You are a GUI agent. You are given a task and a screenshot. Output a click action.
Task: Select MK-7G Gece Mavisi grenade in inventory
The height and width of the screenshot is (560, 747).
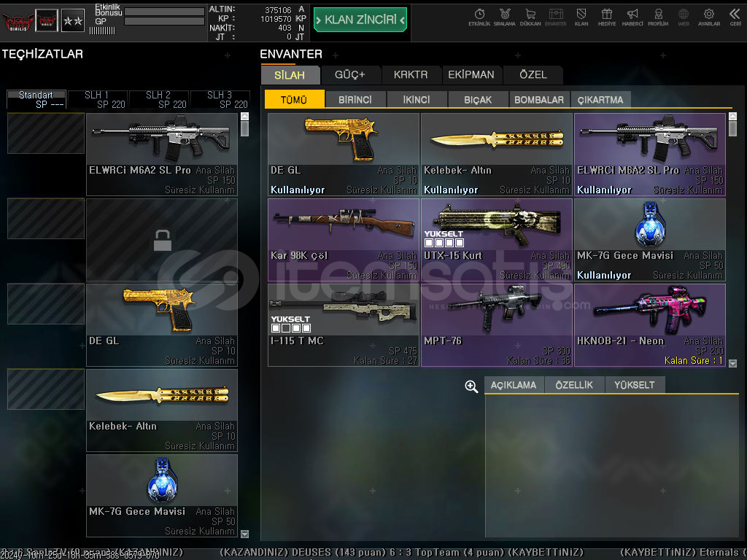click(650, 240)
